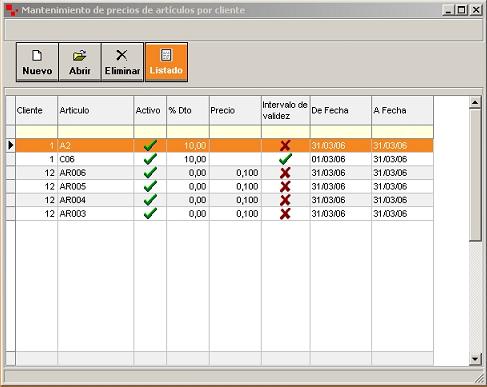
Task: Select the current-row indicator arrow
Action: pos(11,145)
